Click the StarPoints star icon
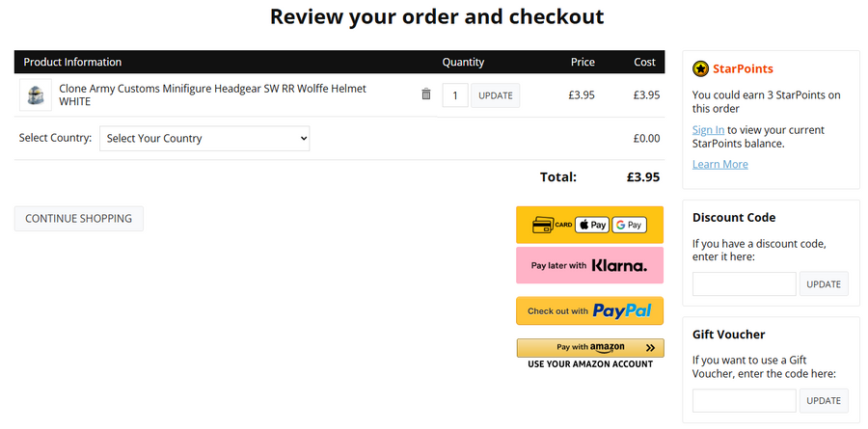868x429 pixels. (x=701, y=68)
